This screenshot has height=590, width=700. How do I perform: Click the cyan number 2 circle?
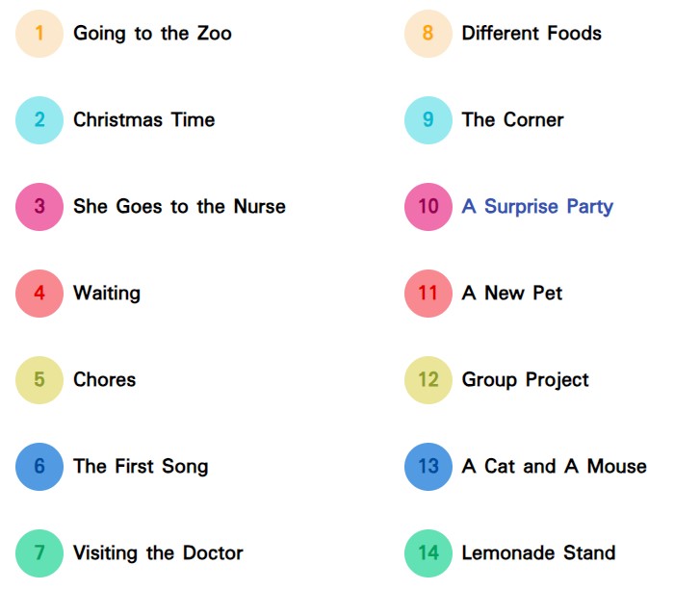tap(39, 120)
